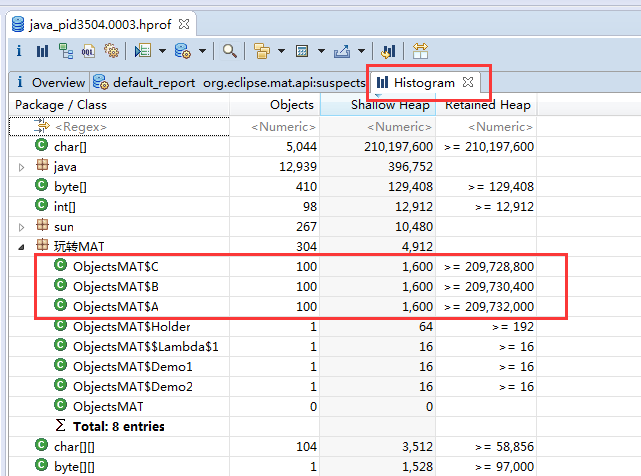This screenshot has width=641, height=476.
Task: Click the Total: 8 entries row
Action: pos(273,427)
